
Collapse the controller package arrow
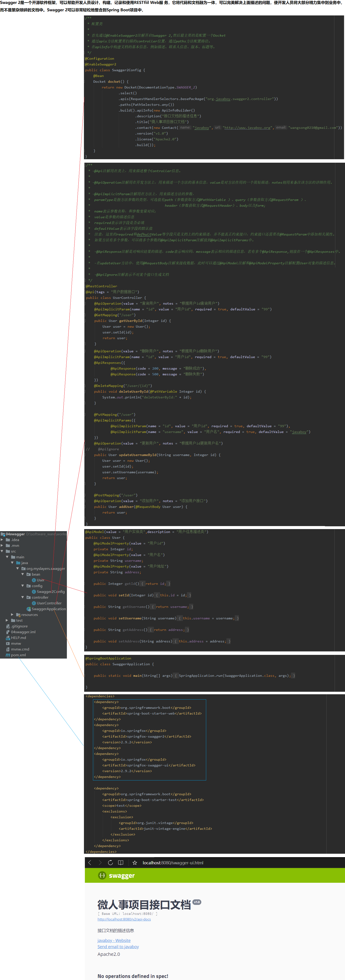[23, 597]
